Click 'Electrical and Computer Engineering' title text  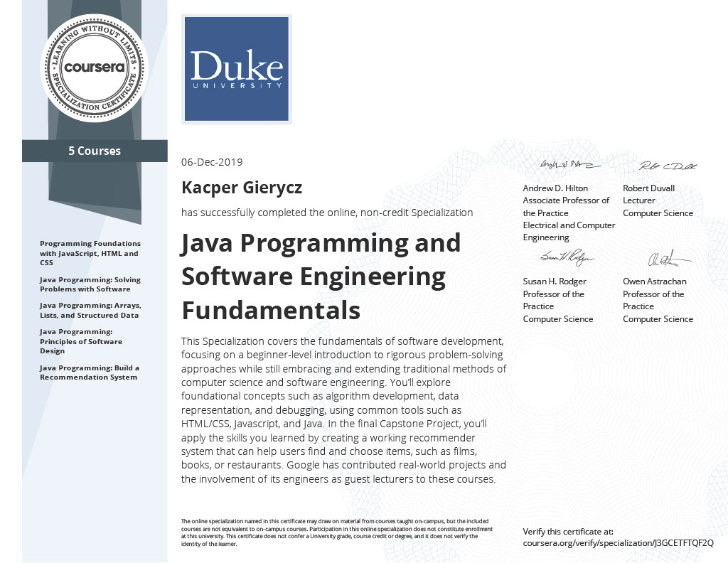click(x=569, y=231)
